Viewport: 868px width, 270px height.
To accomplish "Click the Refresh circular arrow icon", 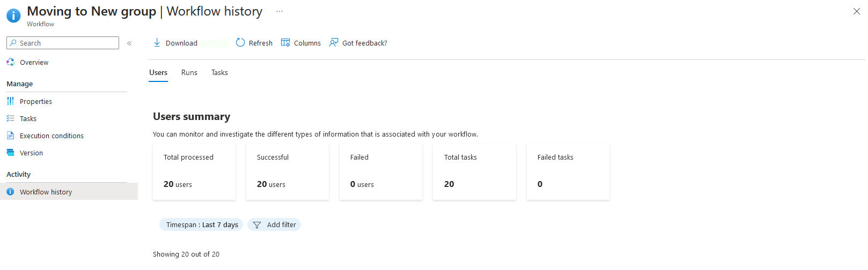I will (240, 43).
